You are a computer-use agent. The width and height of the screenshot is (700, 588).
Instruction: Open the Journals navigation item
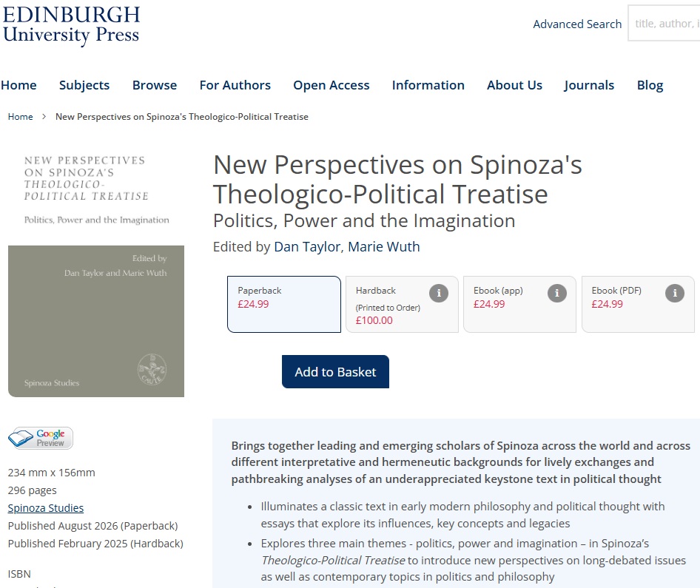[x=589, y=85]
